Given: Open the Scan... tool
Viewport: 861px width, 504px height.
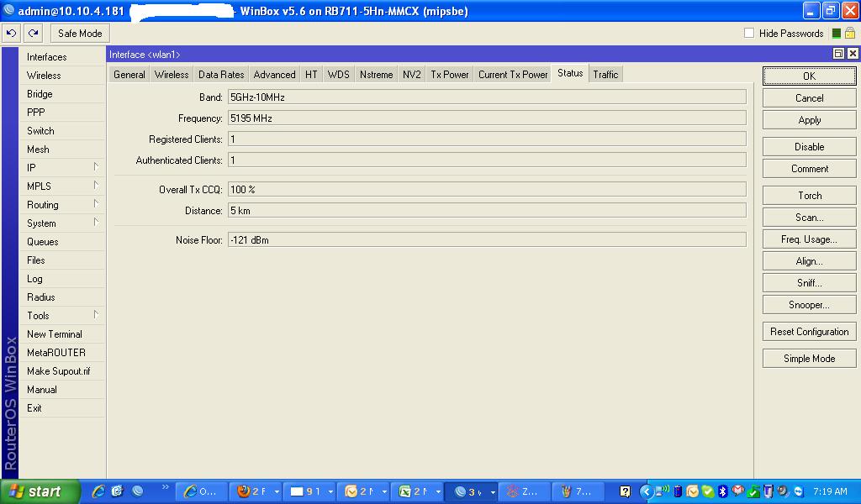Looking at the screenshot, I should coord(810,218).
